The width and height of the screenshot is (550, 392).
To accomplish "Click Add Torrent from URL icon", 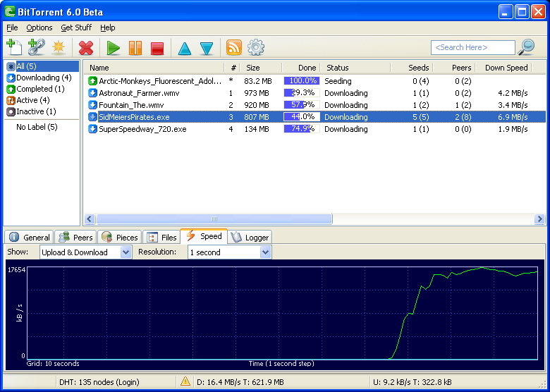I will (x=36, y=48).
